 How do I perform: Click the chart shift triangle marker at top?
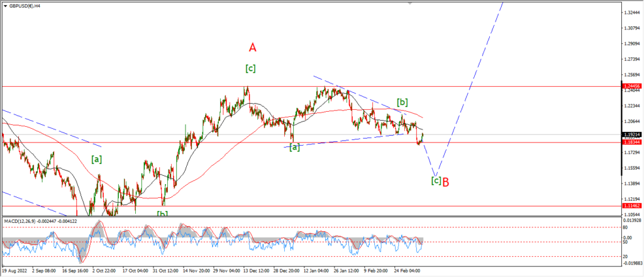409,3
